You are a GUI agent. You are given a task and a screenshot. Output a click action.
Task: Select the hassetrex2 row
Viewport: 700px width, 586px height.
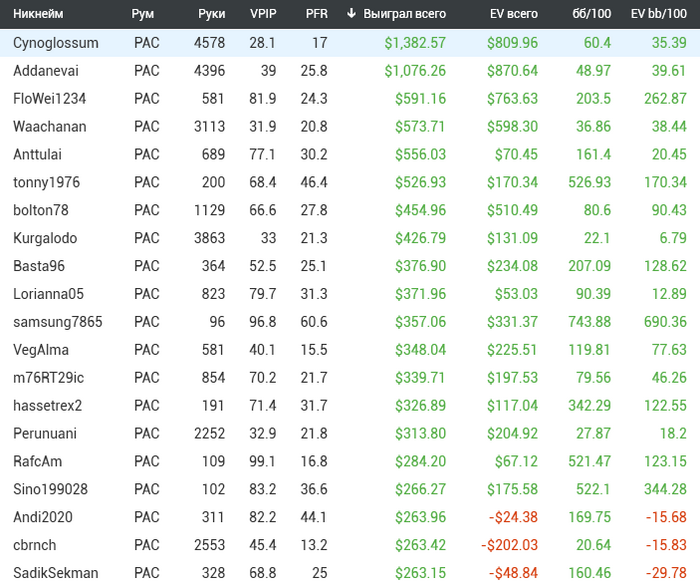pyautogui.click(x=47, y=406)
